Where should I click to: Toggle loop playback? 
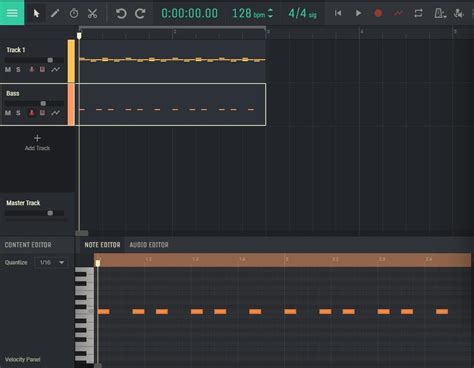coord(418,13)
